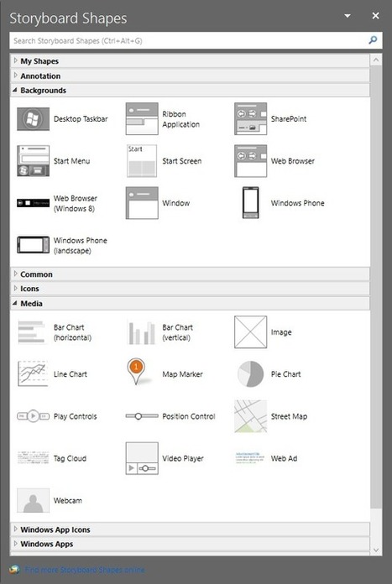Open the Storyboard Shapes pane options dropdown

[348, 16]
